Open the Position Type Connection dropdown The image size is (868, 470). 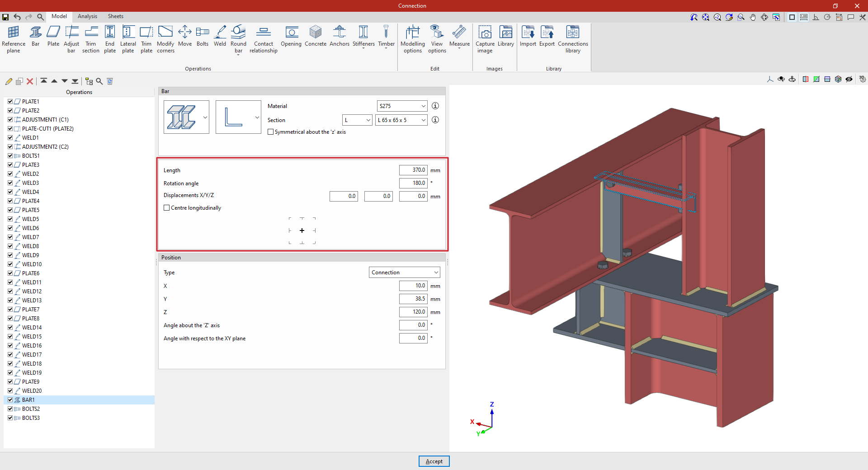click(404, 273)
